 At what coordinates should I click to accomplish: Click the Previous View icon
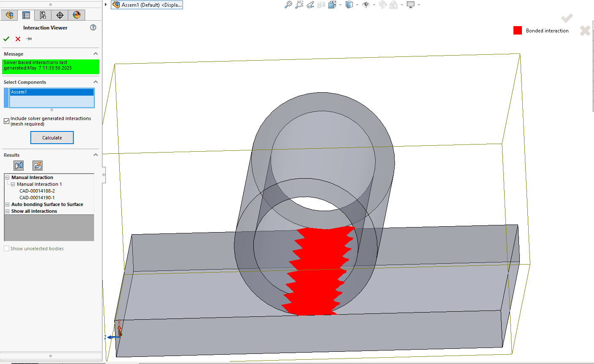tap(310, 5)
